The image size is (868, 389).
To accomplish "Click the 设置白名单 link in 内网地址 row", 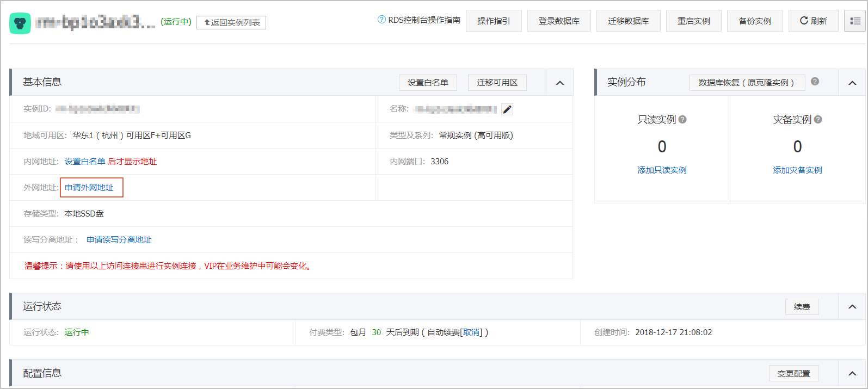I will click(85, 162).
